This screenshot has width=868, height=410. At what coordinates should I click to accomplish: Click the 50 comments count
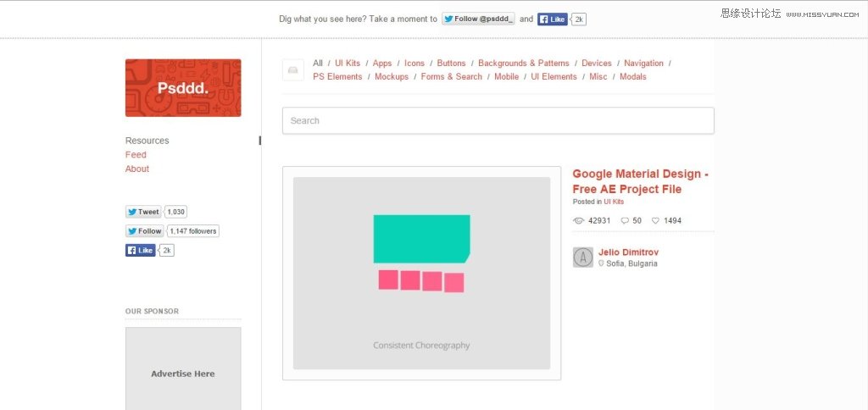coord(637,221)
